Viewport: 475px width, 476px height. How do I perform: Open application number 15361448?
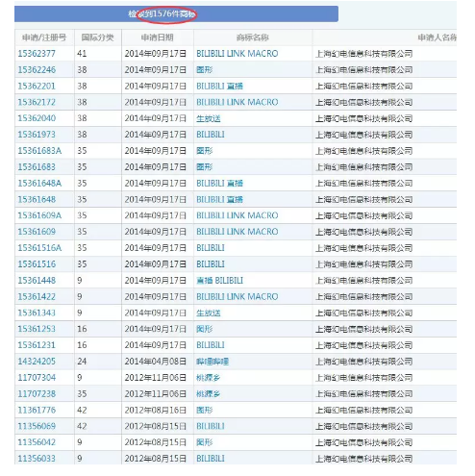tap(37, 281)
